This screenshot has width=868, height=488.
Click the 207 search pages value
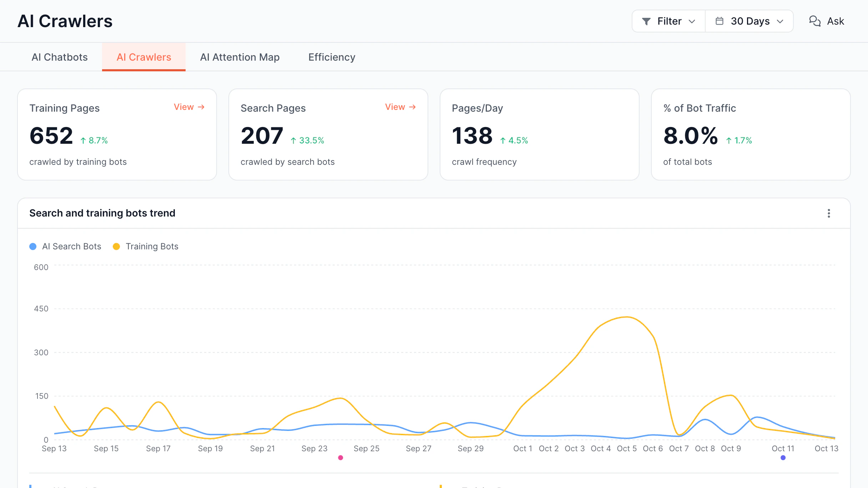coord(262,136)
